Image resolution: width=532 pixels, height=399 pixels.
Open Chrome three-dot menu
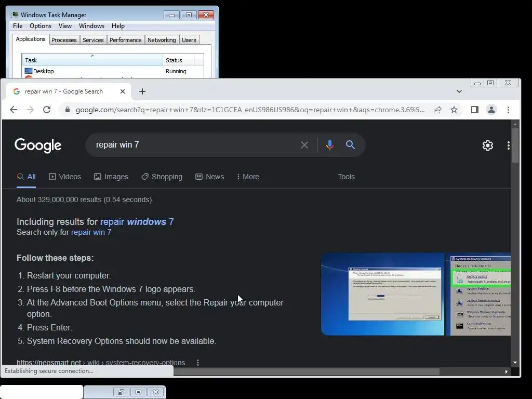click(508, 110)
